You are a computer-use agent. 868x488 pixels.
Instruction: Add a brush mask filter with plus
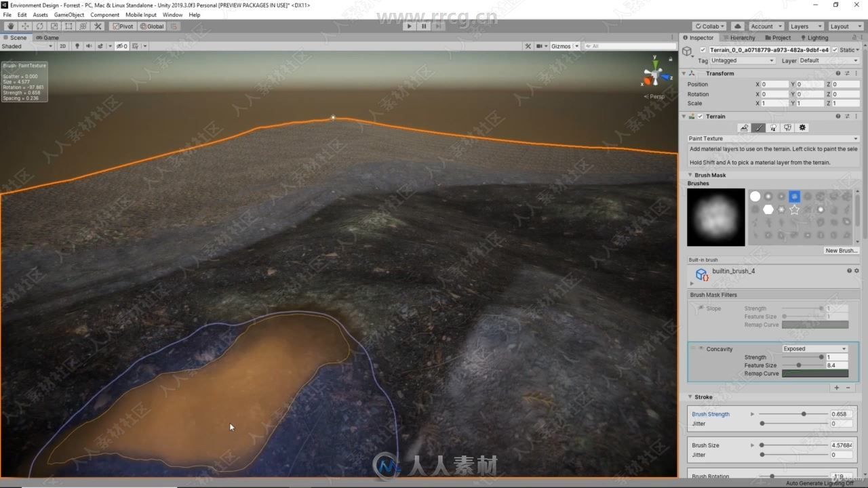[x=837, y=388]
